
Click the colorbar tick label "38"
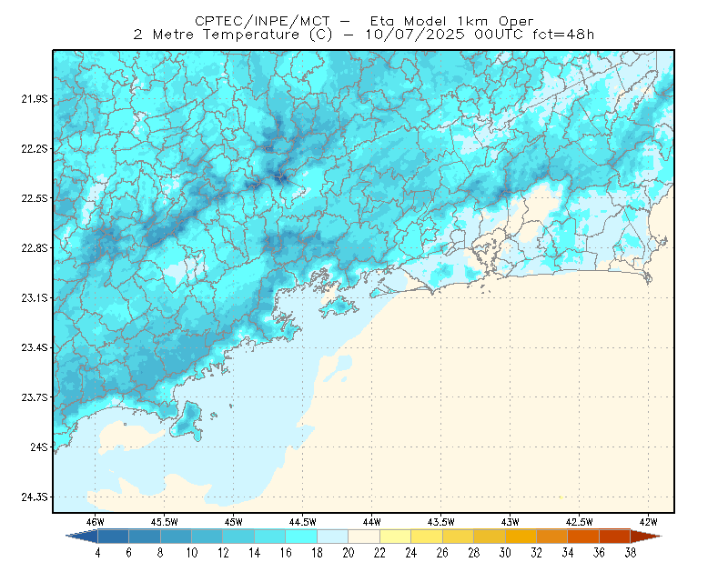(x=631, y=553)
